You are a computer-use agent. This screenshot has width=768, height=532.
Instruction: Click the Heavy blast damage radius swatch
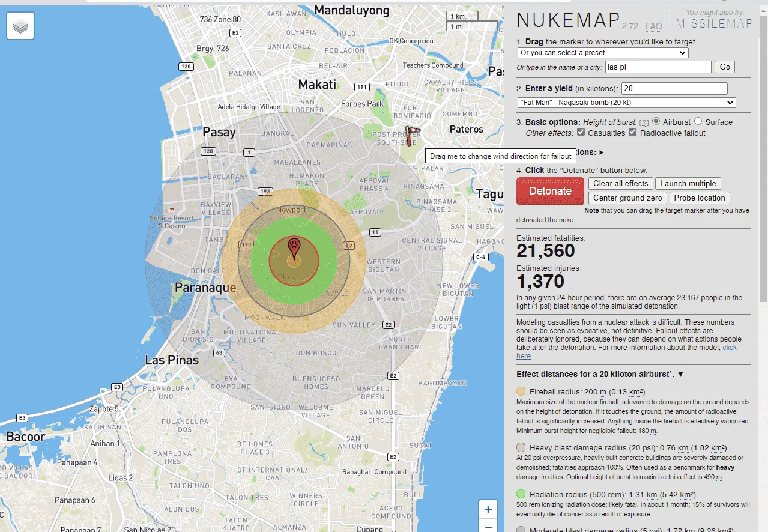click(521, 447)
